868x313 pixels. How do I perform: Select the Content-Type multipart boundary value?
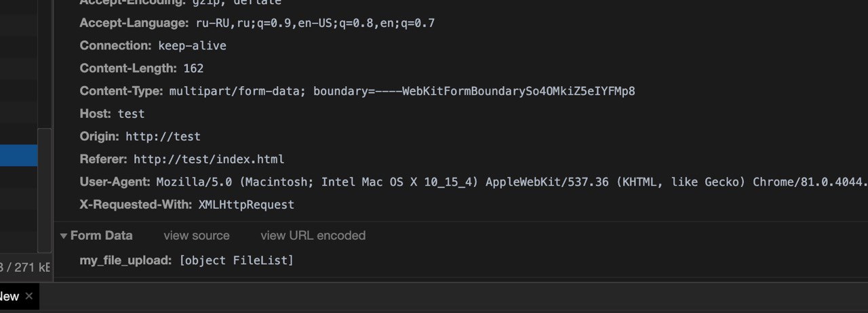(402, 91)
